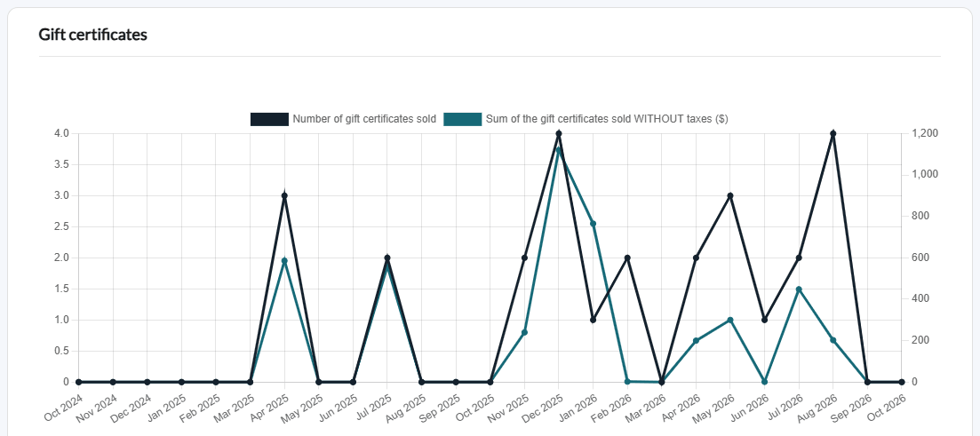Select dark series point at Jun 2026
The image size is (980, 436).
click(764, 320)
